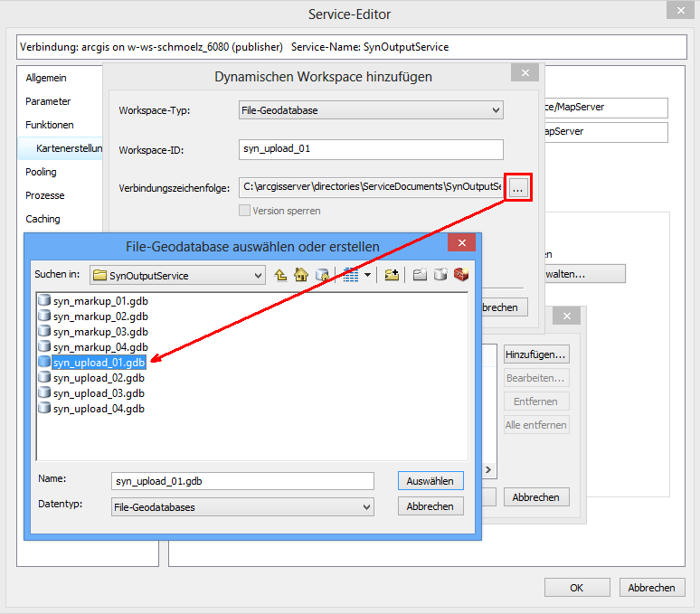Go up one level in file dialog
The image size is (700, 614).
280,275
